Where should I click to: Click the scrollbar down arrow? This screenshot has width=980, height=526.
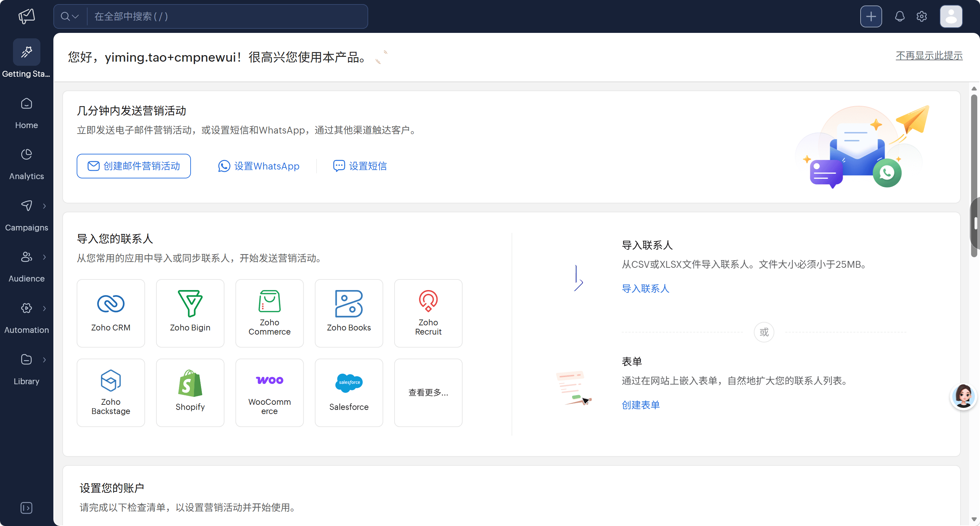(974, 519)
